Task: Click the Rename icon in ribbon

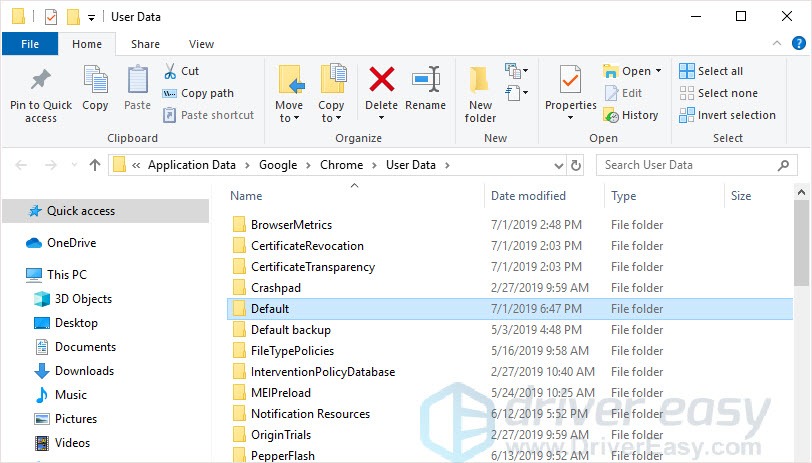Action: 426,81
